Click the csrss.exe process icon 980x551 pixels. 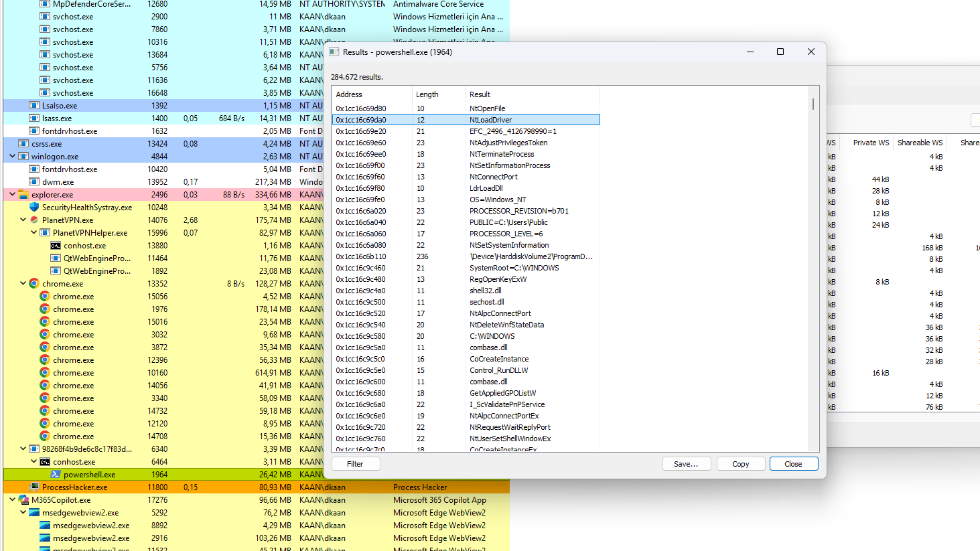click(x=23, y=144)
